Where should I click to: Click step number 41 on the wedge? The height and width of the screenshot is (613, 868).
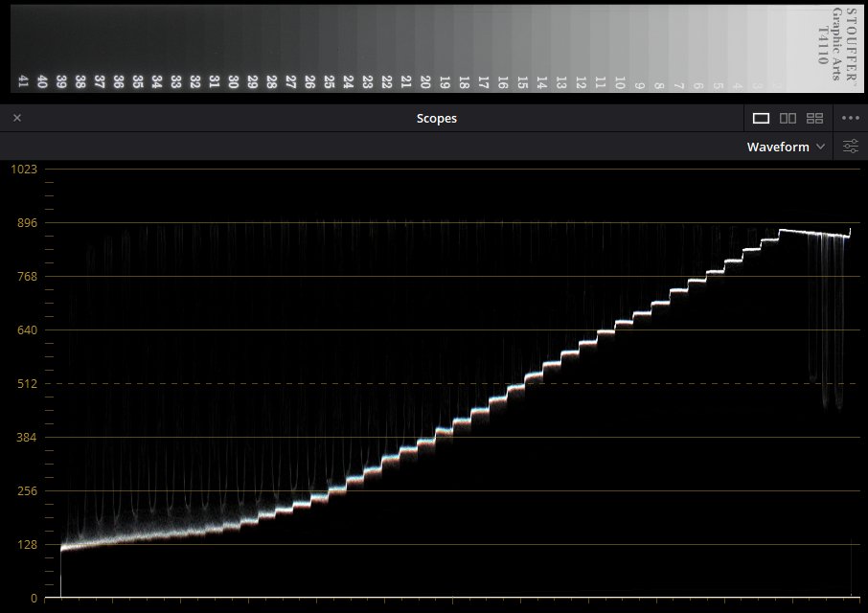pos(23,81)
